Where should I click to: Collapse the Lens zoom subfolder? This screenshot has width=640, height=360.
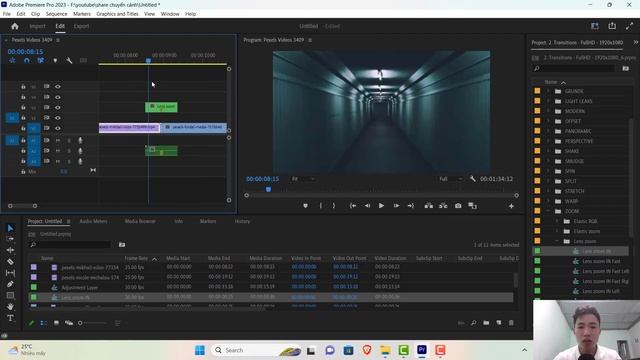click(557, 241)
